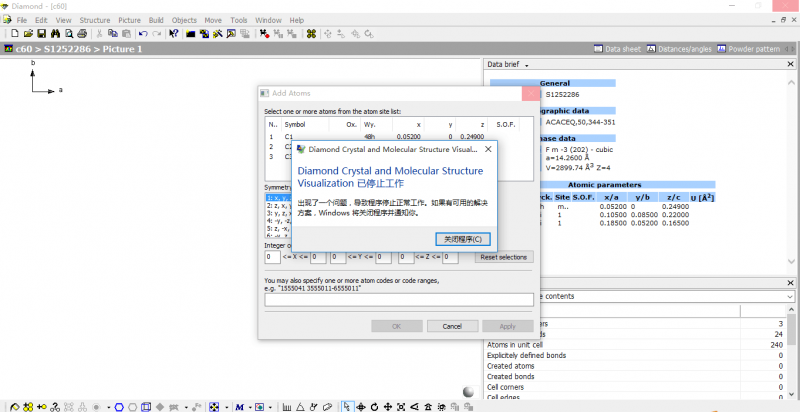Open the Picture menu
This screenshot has height=412, width=800.
[130, 20]
